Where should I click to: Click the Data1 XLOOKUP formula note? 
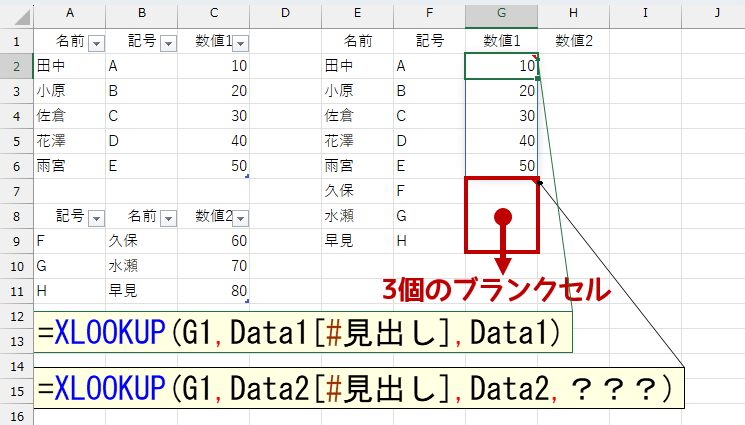[x=303, y=332]
